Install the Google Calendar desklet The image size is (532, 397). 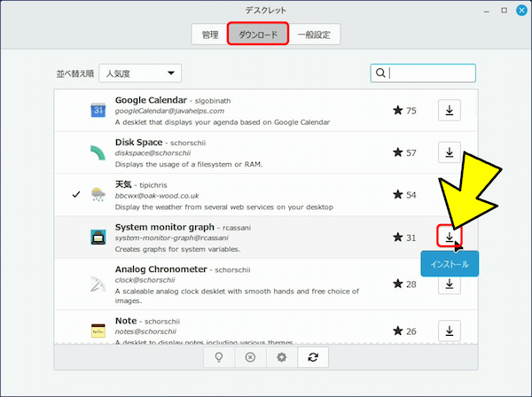pyautogui.click(x=450, y=110)
